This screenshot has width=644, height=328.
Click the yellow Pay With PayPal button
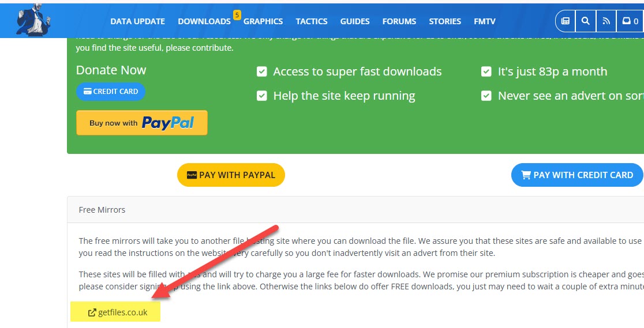point(231,175)
